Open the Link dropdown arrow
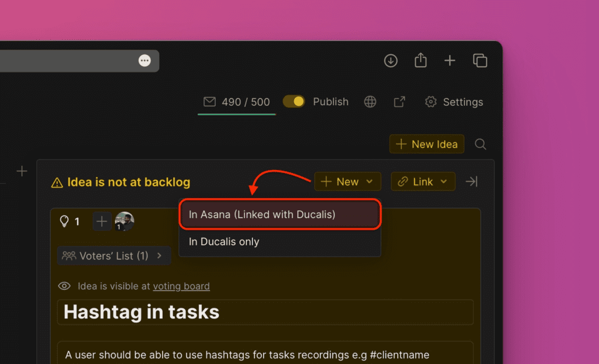The height and width of the screenshot is (364, 599). [x=445, y=181]
